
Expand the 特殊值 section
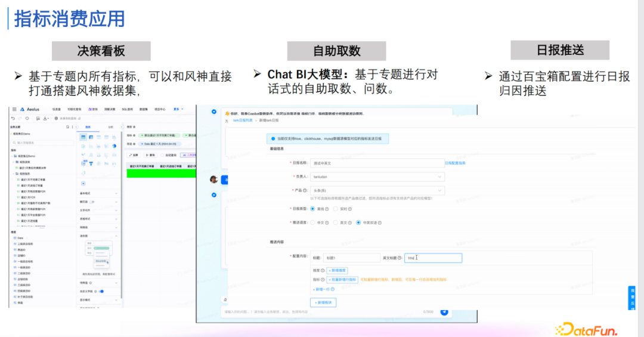pyautogui.click(x=99, y=283)
